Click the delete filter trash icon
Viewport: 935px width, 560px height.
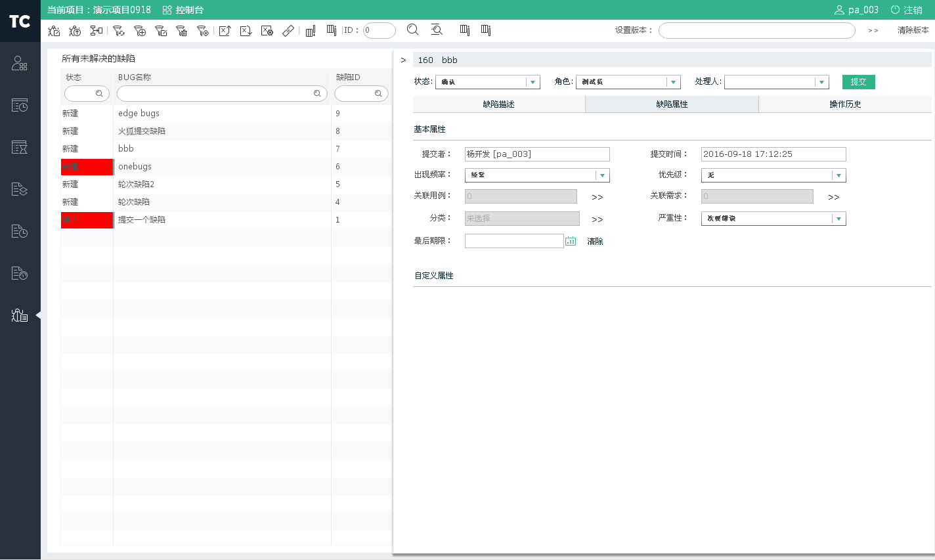pyautogui.click(x=182, y=30)
